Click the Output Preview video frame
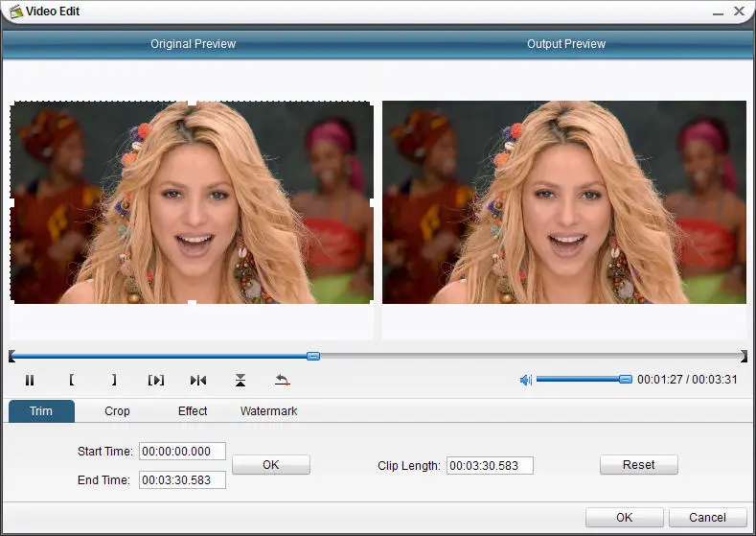This screenshot has height=536, width=756. tap(564, 202)
